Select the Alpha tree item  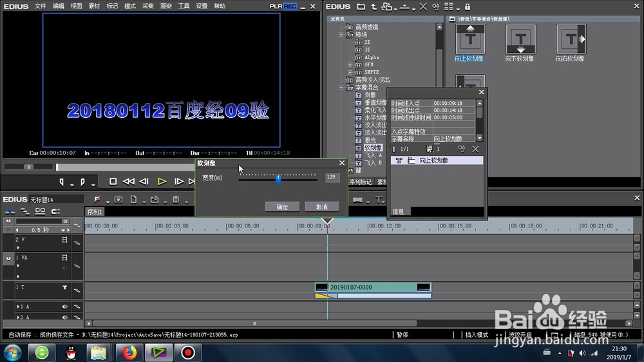click(372, 57)
